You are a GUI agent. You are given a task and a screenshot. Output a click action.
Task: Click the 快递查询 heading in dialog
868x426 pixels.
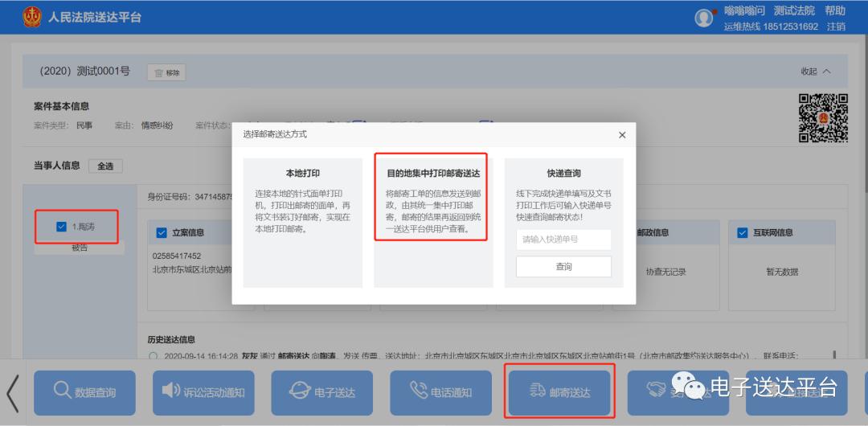[563, 174]
